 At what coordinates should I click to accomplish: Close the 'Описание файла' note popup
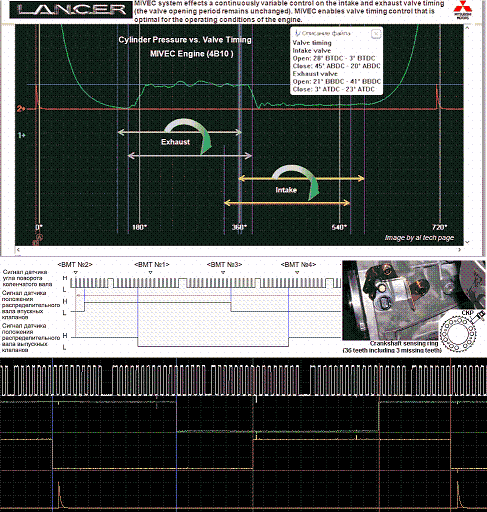coord(376,33)
